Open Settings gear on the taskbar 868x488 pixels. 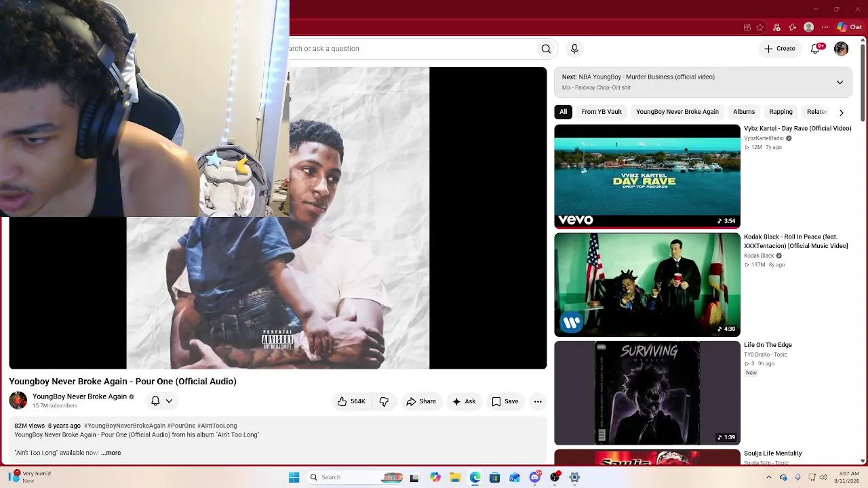point(574,477)
